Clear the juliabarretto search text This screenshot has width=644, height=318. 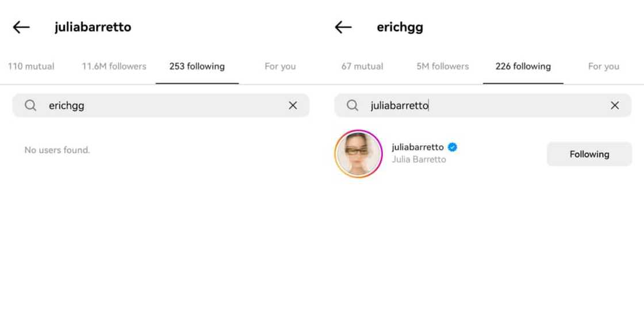pyautogui.click(x=615, y=106)
